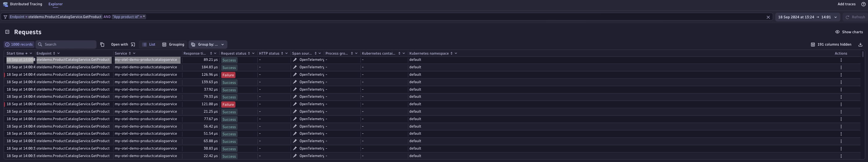
Task: Sort by Kubernetes namespace column arrows
Action: coord(451,54)
